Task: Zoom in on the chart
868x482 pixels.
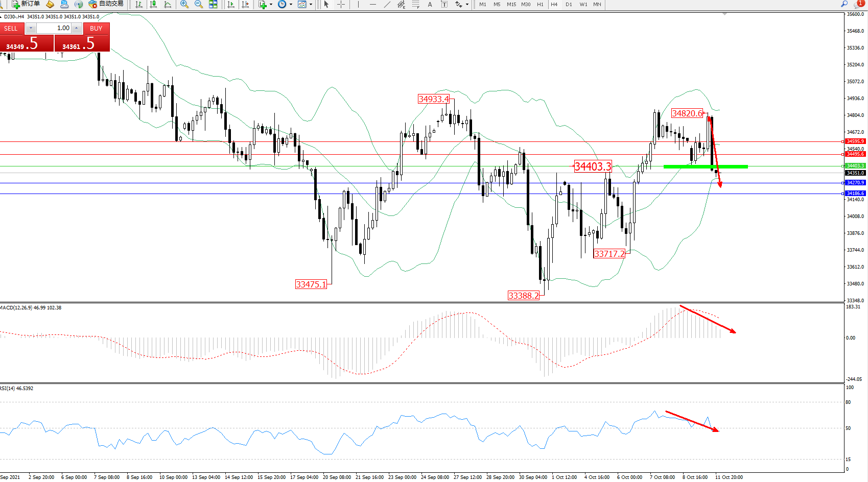Action: tap(184, 4)
